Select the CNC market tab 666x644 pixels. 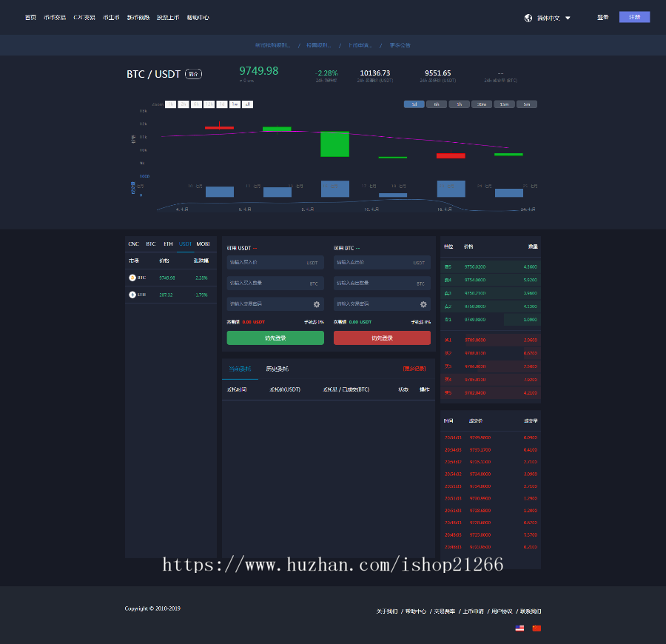tap(133, 244)
